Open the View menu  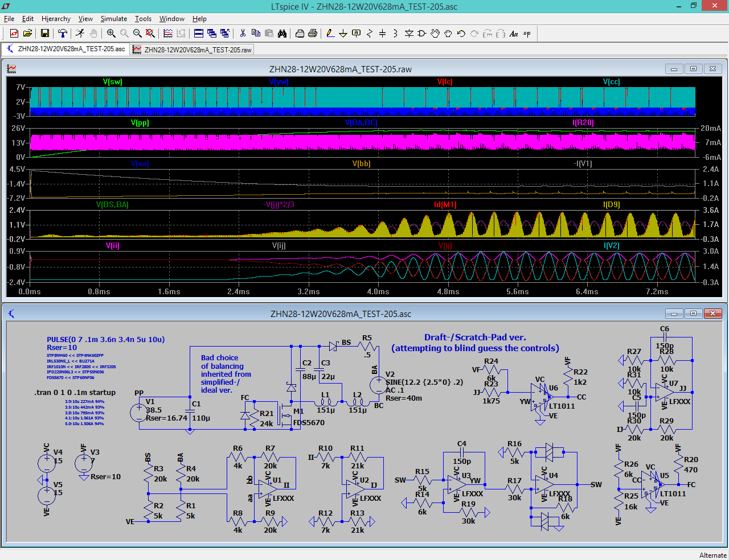click(85, 19)
